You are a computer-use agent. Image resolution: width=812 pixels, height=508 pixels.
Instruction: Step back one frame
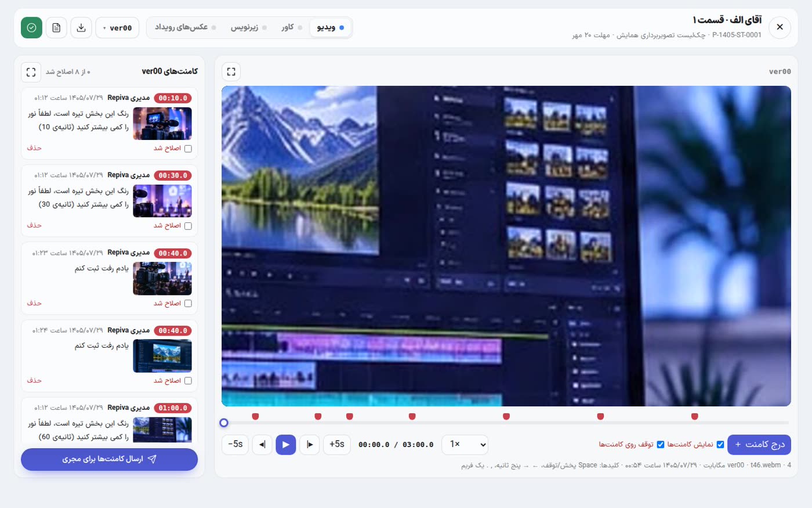[x=262, y=445]
